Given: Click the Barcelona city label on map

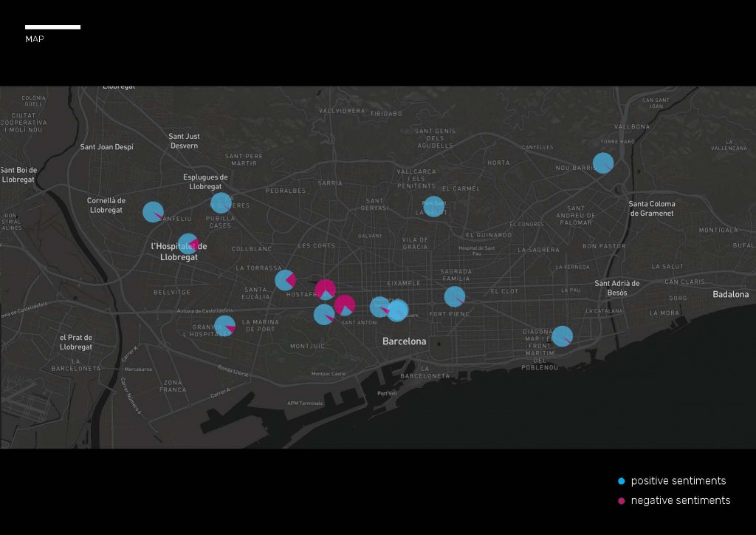Looking at the screenshot, I should (x=404, y=341).
